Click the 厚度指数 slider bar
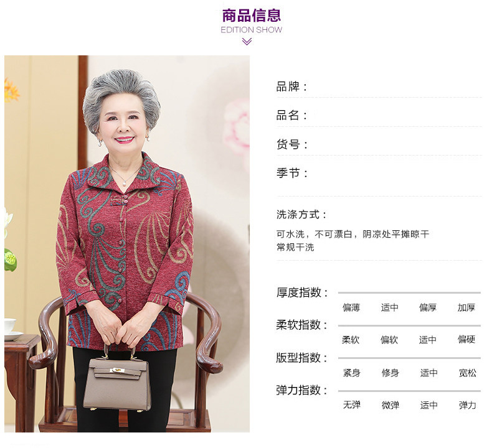This screenshot has width=492, height=448. click(409, 292)
